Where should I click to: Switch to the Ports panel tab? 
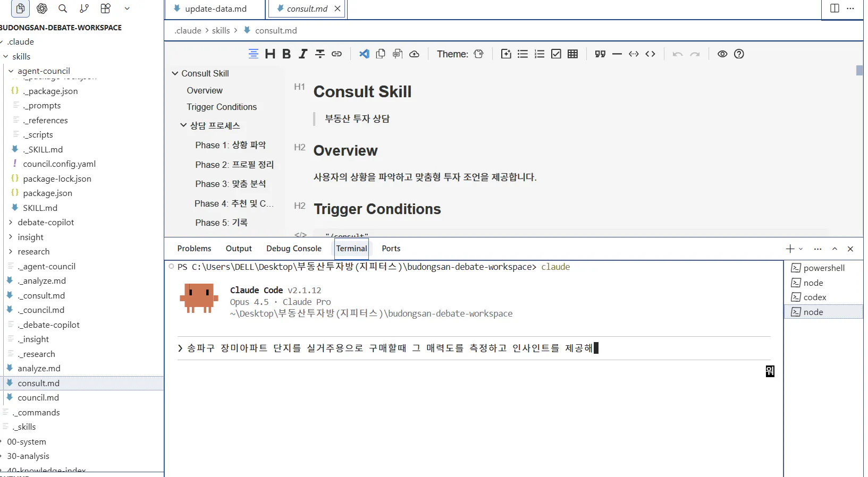(x=391, y=248)
